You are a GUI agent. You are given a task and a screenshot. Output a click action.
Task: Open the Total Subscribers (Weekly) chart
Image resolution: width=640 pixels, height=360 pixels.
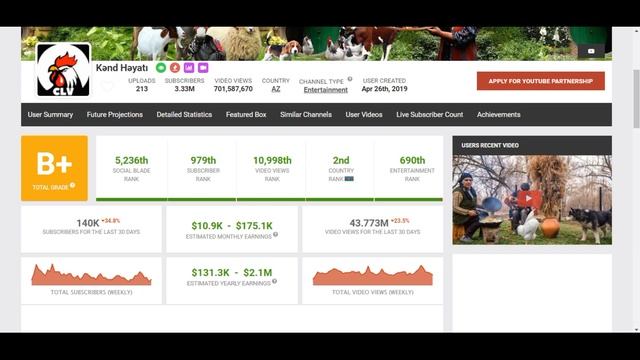(x=91, y=275)
